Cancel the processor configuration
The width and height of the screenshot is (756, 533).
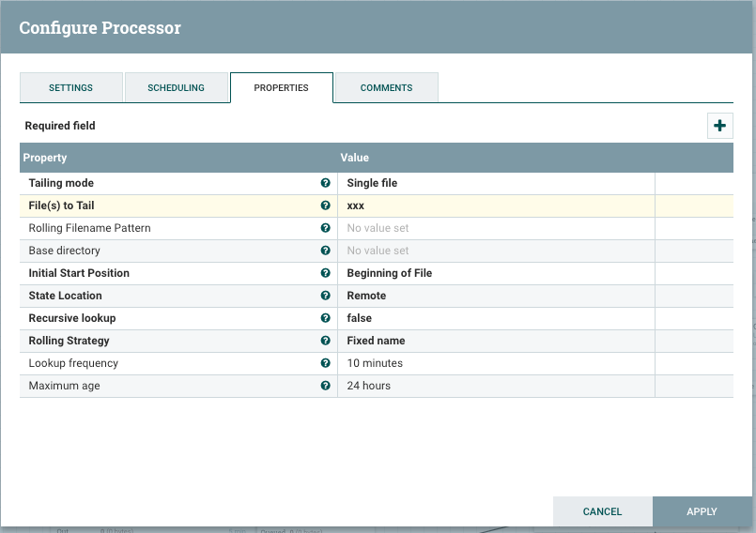602,511
